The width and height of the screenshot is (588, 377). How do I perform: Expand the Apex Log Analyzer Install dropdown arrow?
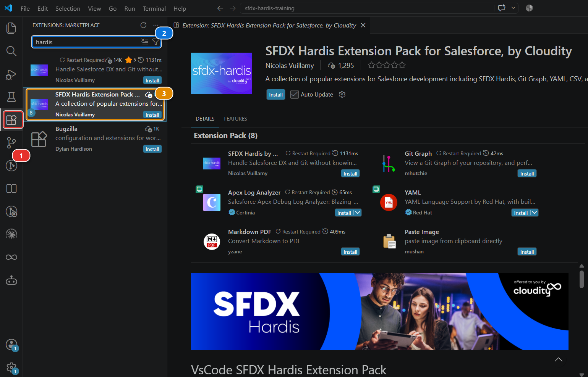click(x=358, y=213)
